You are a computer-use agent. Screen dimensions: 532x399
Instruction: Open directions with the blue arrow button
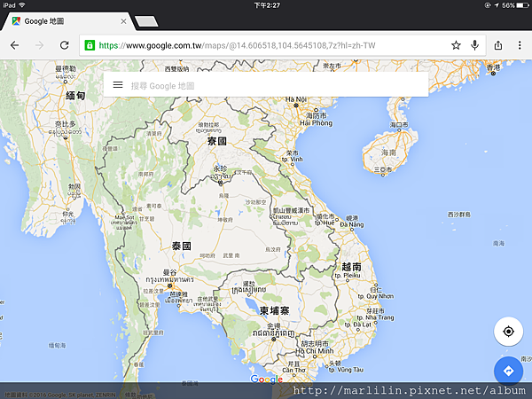pos(508,371)
